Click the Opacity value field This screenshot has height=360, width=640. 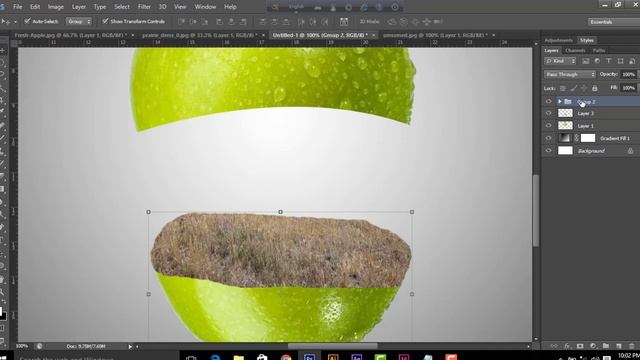pyautogui.click(x=628, y=74)
